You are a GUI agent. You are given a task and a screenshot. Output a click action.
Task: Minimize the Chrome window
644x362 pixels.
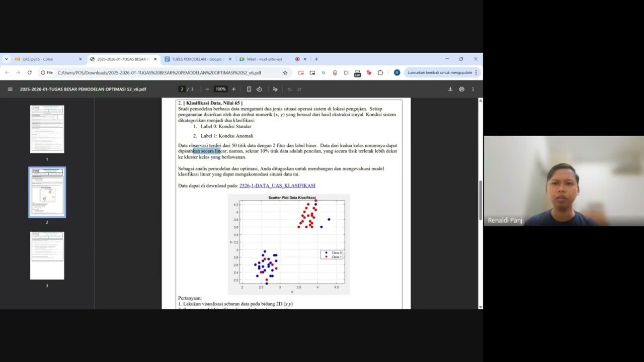tap(447, 59)
